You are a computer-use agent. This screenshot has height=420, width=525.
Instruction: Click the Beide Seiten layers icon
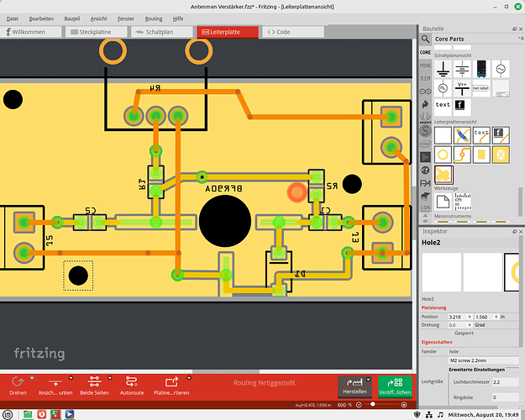[x=93, y=382]
